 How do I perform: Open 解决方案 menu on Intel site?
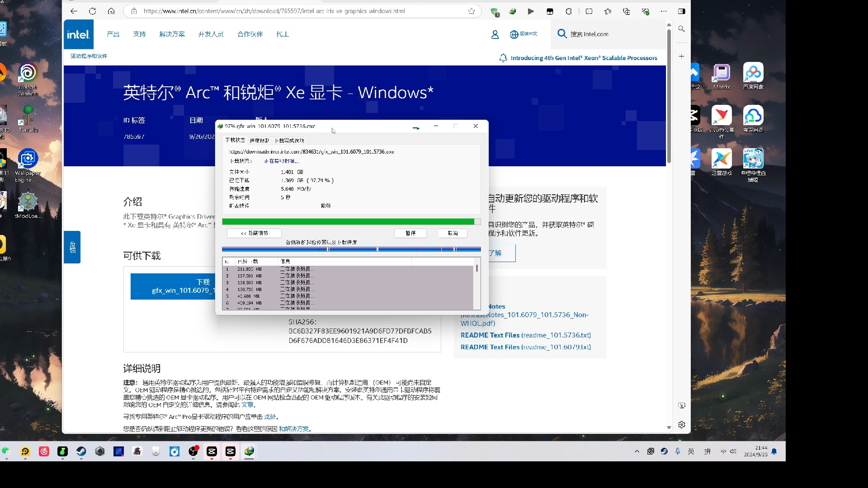[x=172, y=34]
